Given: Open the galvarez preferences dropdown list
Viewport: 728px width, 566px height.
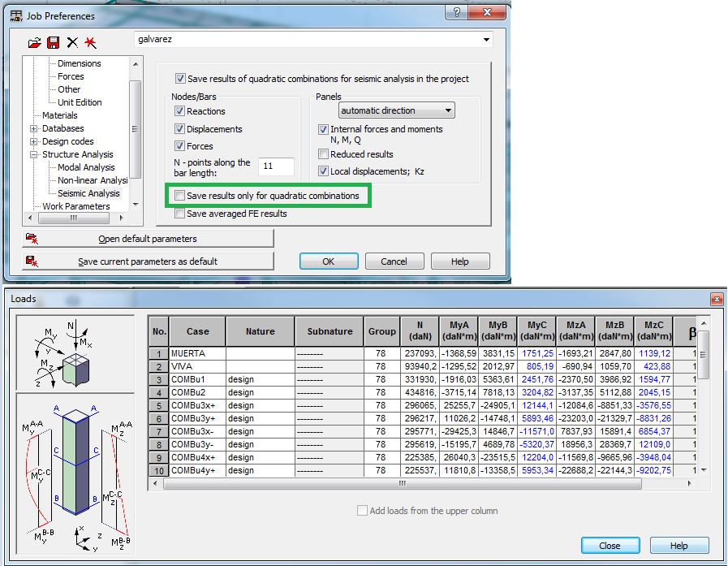Looking at the screenshot, I should click(486, 39).
